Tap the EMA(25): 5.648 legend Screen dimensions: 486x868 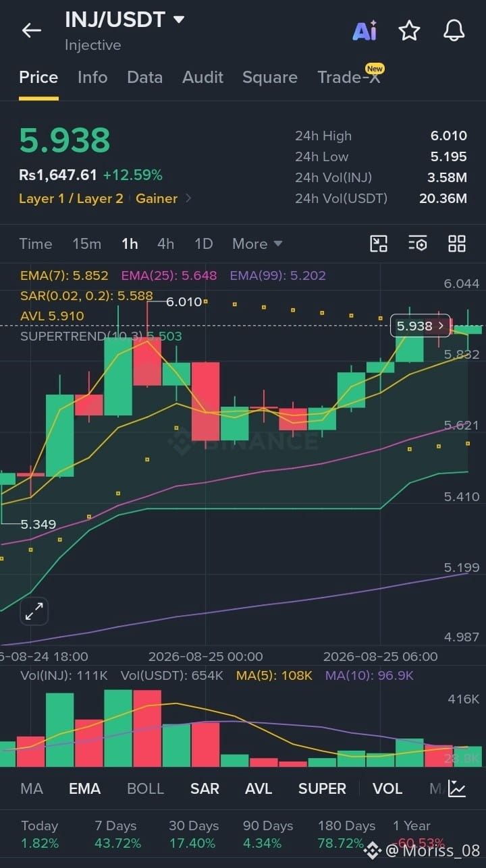(x=169, y=275)
